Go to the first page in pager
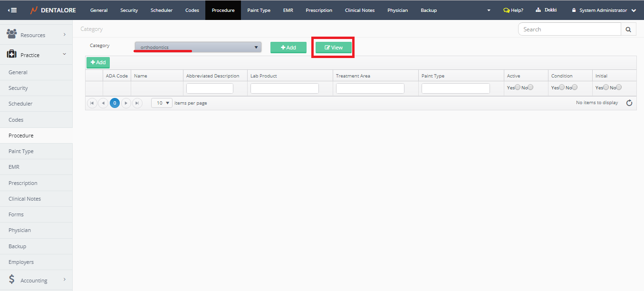 coord(92,103)
